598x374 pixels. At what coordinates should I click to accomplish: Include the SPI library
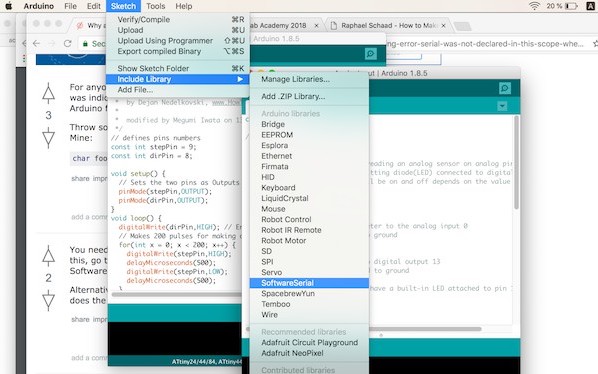(309, 262)
